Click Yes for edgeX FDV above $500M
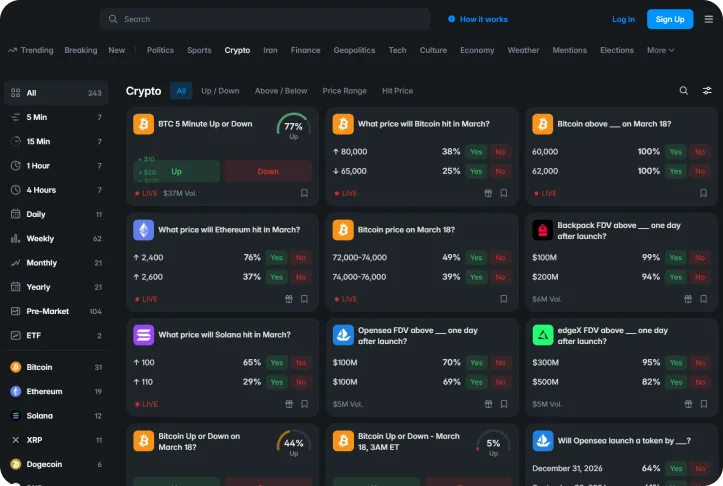The width and height of the screenshot is (723, 486). click(x=676, y=382)
